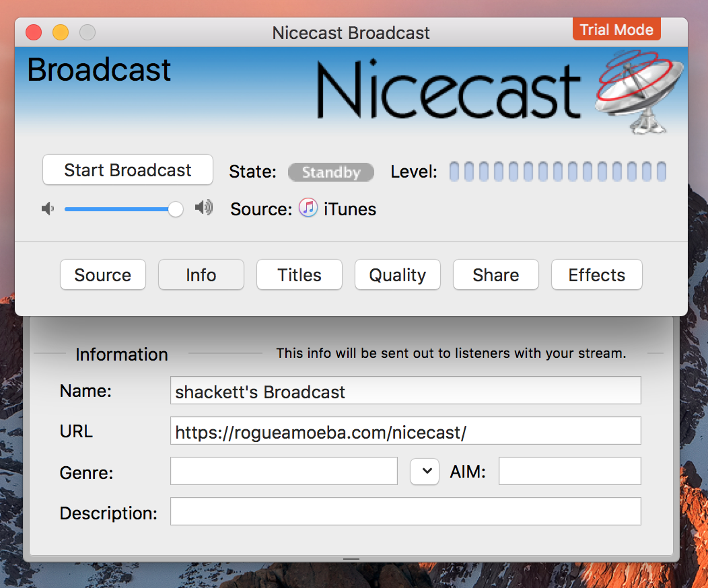
Task: Open the Info drawer tab
Action: [201, 274]
